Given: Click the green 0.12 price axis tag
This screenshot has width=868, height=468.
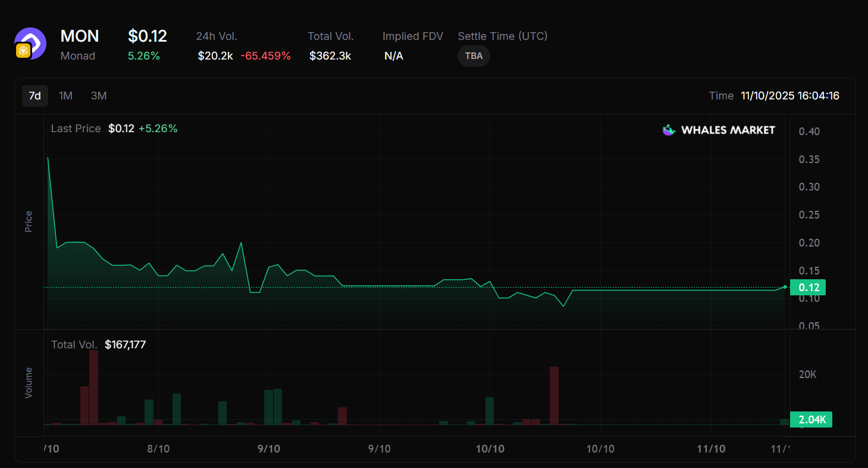Looking at the screenshot, I should (809, 288).
